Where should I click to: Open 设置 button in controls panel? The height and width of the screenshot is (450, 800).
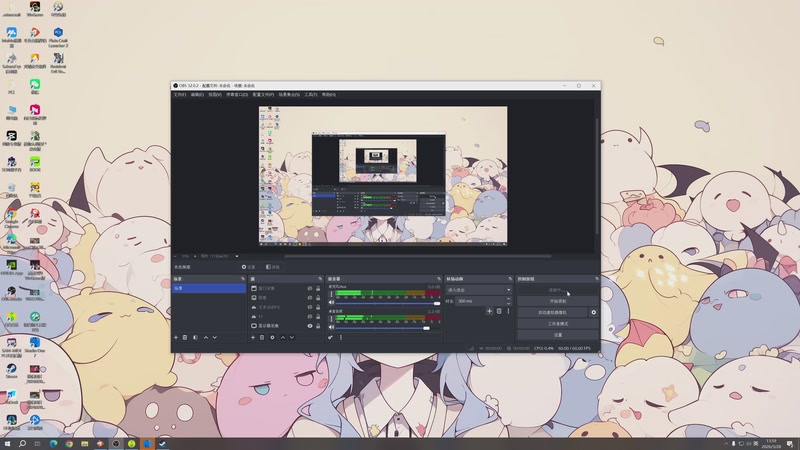[558, 335]
